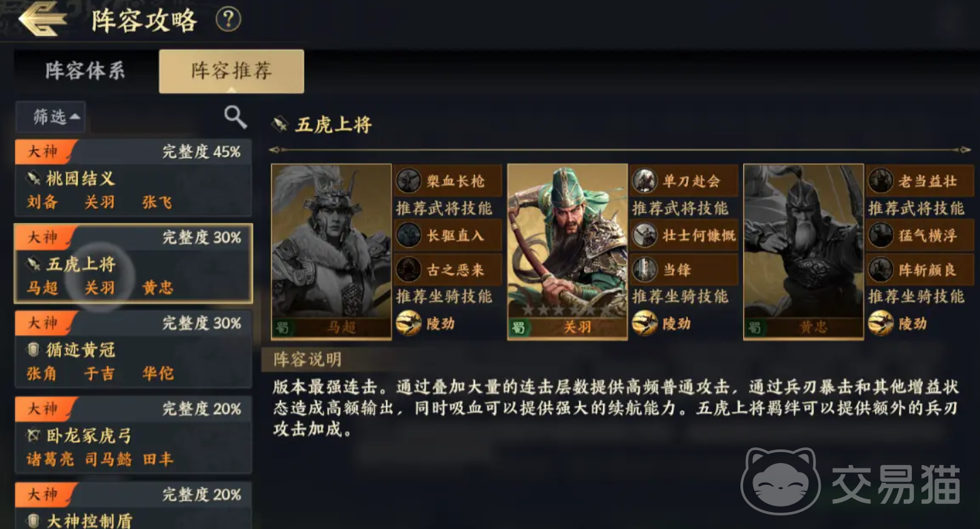Switch to the 阵容体系 tab

coord(86,71)
